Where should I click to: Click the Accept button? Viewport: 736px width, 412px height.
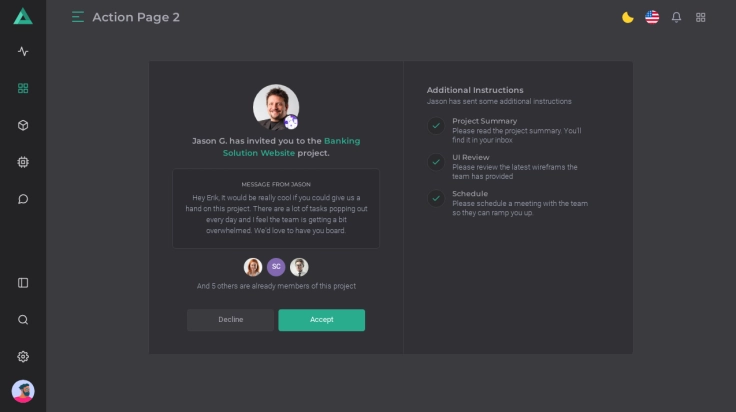tap(321, 320)
